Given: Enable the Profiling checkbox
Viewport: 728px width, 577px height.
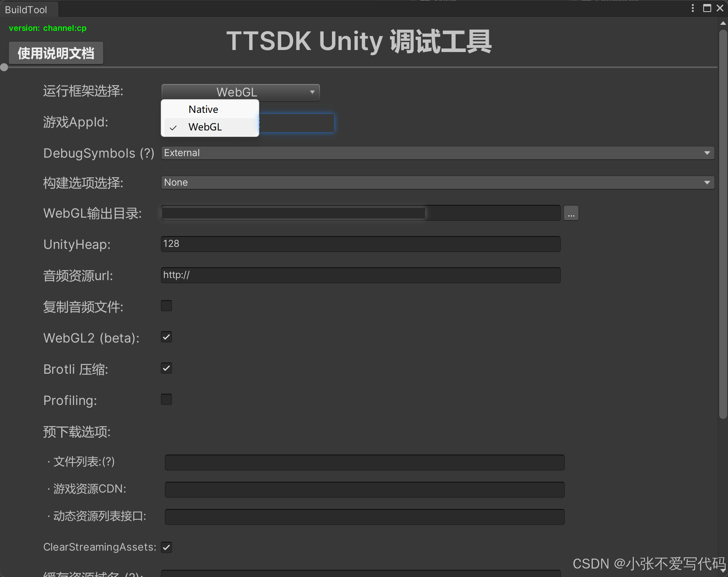Looking at the screenshot, I should click(x=166, y=400).
